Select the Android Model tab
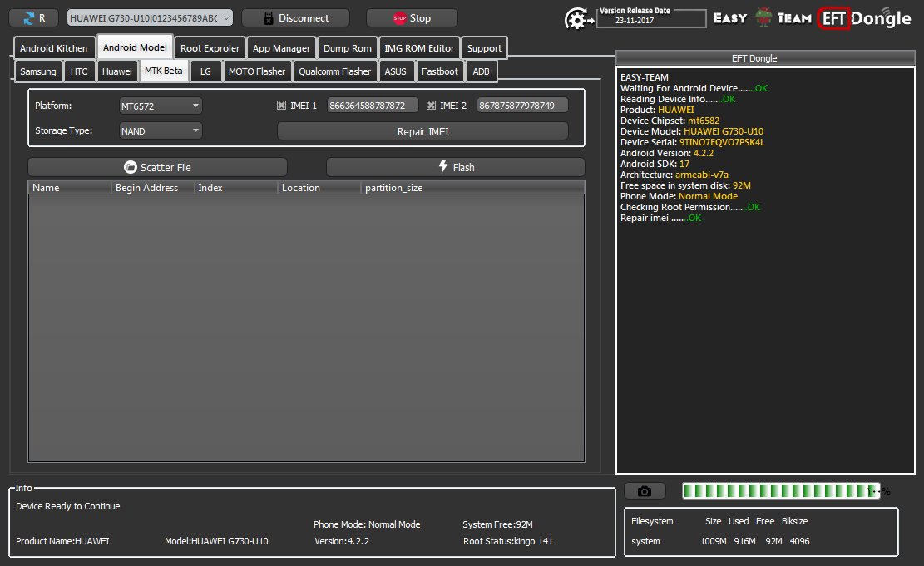The height and width of the screenshot is (566, 924). pos(135,47)
